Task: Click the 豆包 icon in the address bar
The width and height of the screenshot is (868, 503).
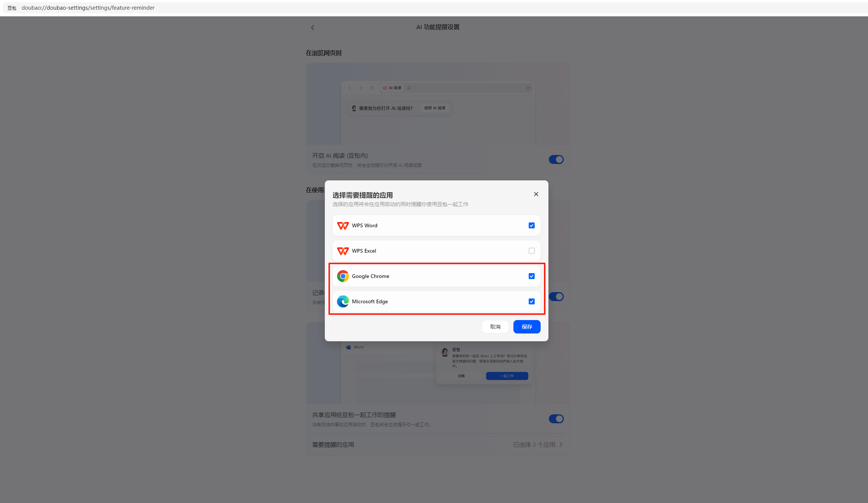Action: tap(12, 8)
